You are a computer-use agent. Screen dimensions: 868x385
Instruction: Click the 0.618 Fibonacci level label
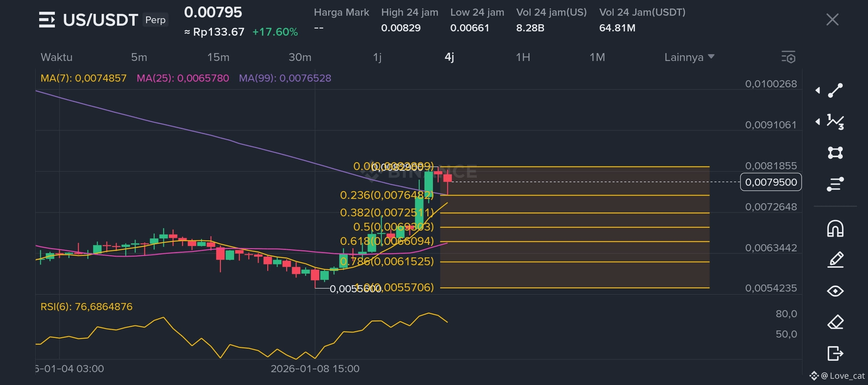[387, 241]
